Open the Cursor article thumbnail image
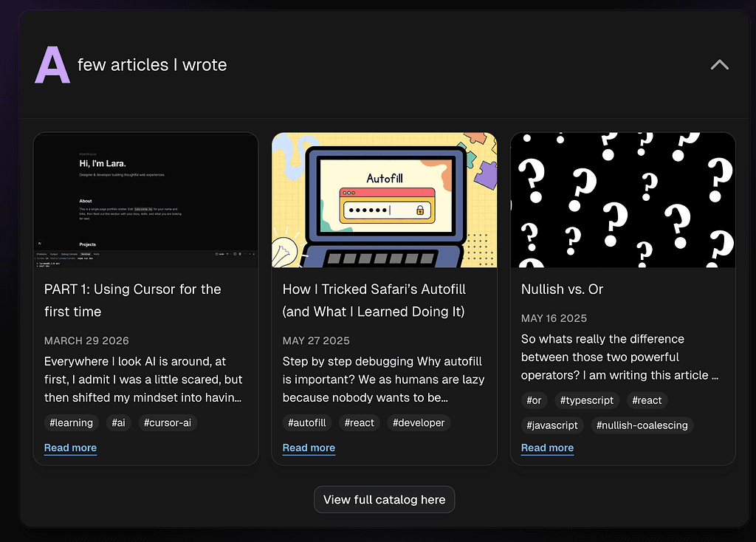The height and width of the screenshot is (542, 756). coord(145,200)
